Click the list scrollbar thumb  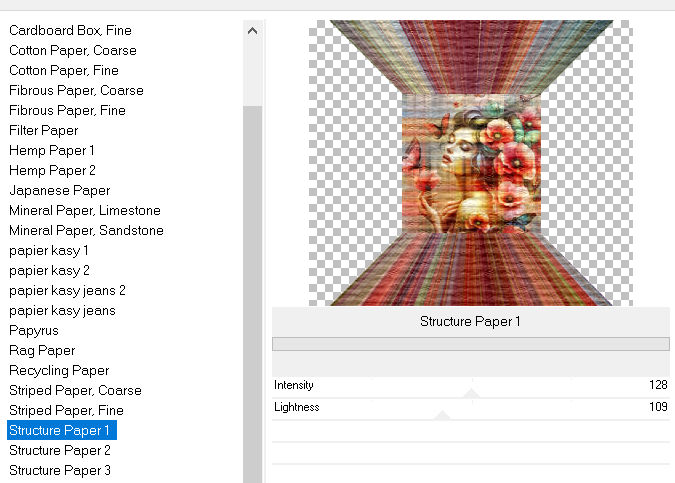tap(253, 294)
